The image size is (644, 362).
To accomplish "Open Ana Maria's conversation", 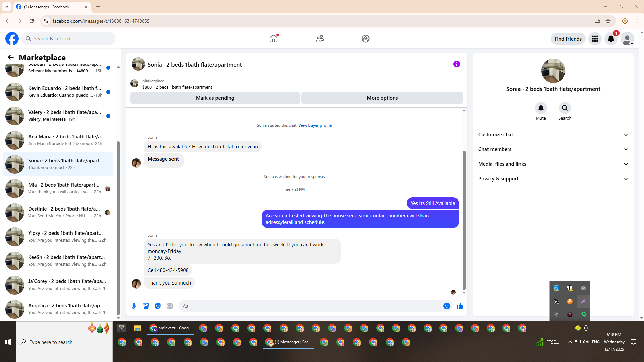I will coord(58,140).
